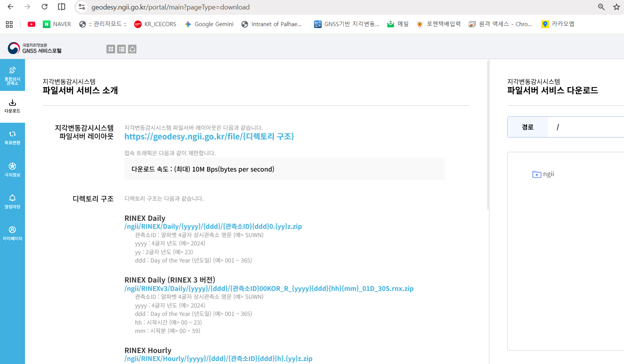Open the Google Gemini bookmark

(209, 24)
